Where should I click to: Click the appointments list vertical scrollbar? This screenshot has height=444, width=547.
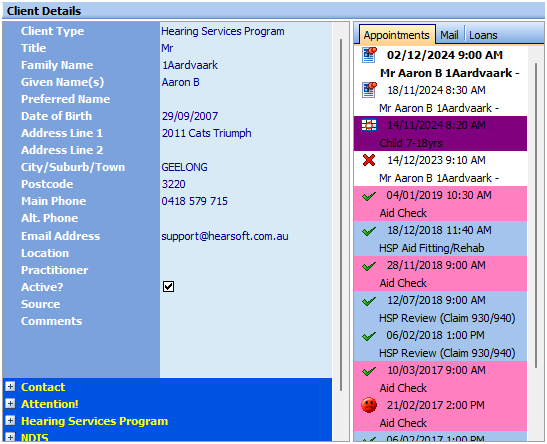(536, 215)
